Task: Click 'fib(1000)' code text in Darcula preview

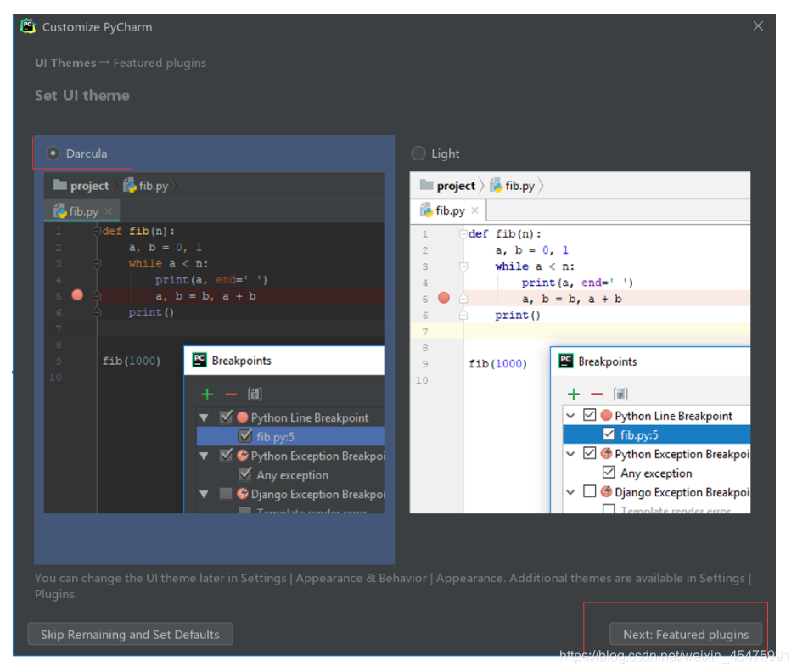Action: click(x=132, y=361)
